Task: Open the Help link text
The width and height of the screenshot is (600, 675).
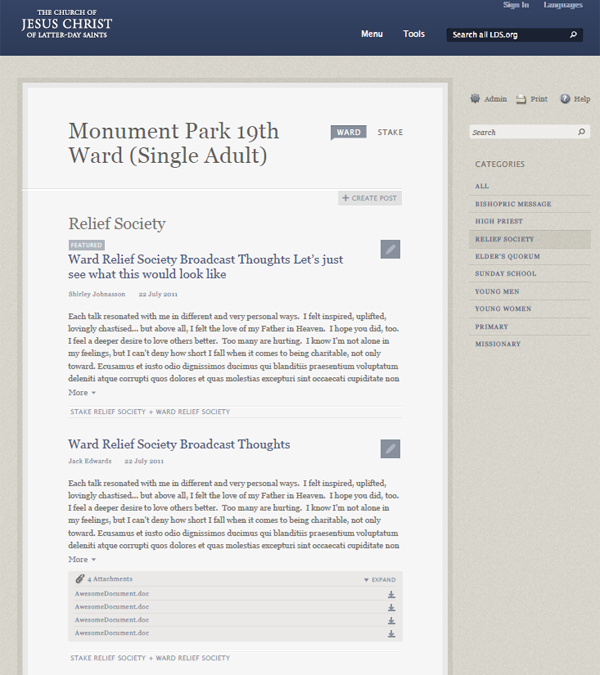Action: [x=582, y=99]
